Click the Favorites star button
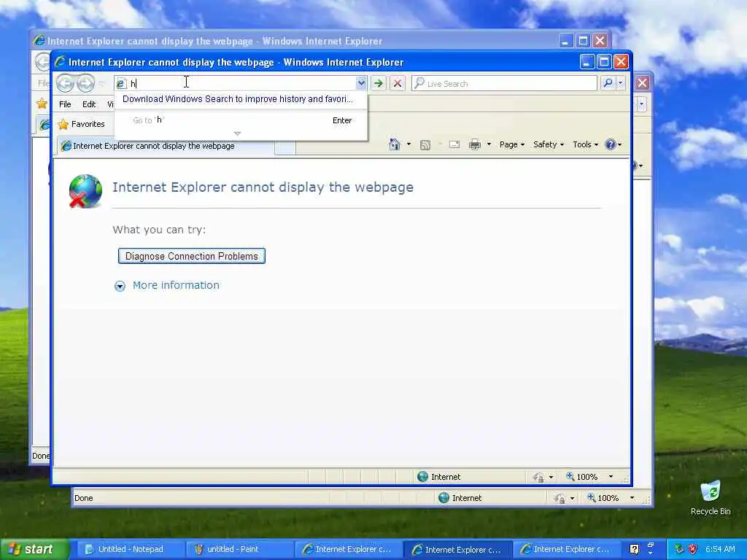Screen dimensions: 747x560 [x=81, y=124]
